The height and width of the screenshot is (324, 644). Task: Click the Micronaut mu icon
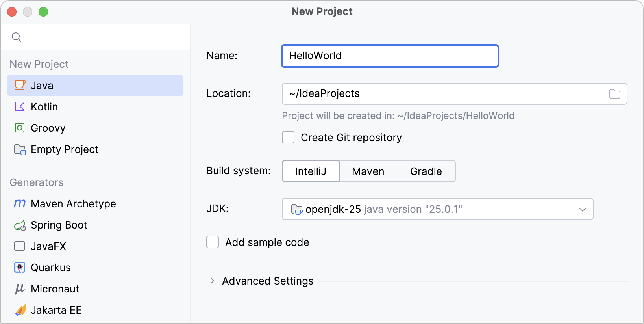coord(20,289)
